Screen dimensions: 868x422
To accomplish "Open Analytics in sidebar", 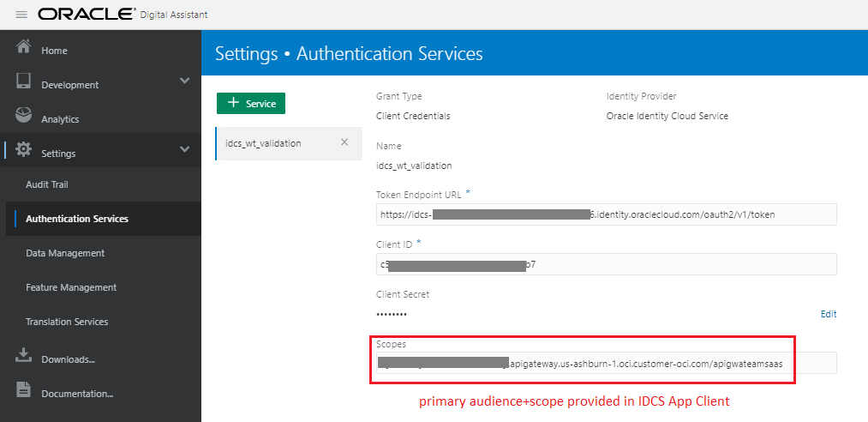I will 60,119.
